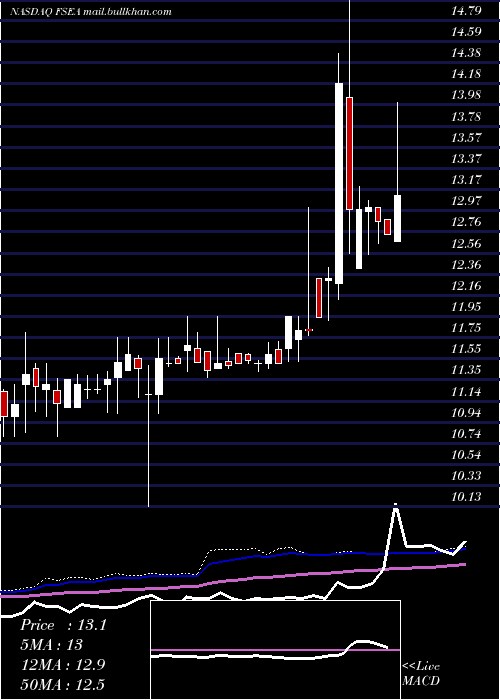Click the NASDAQ FSEA mail.bullkhan.com chart title
The image size is (500, 700).
(91, 12)
